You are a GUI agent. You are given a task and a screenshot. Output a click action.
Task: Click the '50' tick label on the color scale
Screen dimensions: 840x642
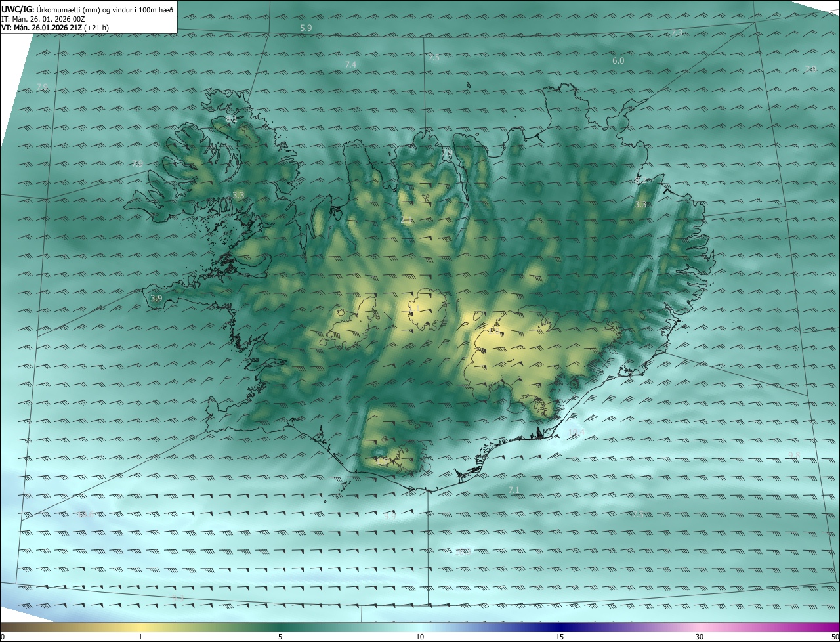(x=835, y=637)
